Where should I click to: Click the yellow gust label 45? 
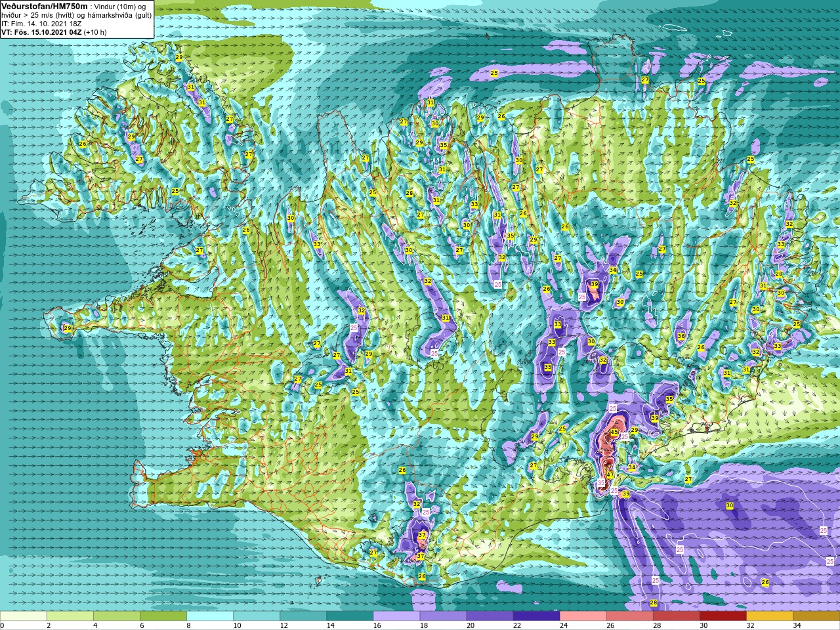pyautogui.click(x=614, y=432)
